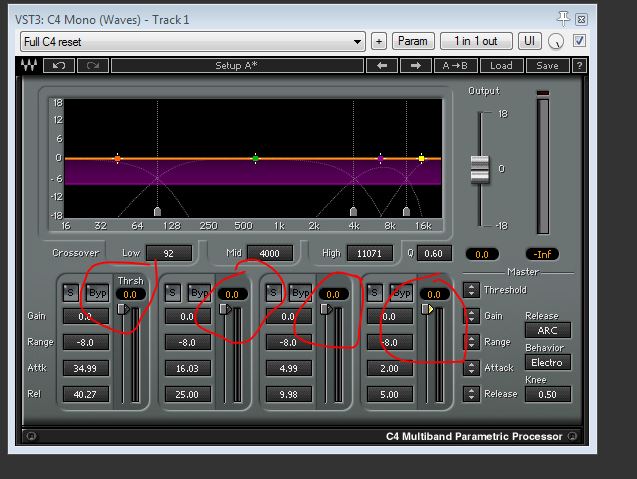The width and height of the screenshot is (637, 479).
Task: Grab the high band threshold slider
Action: tap(427, 309)
